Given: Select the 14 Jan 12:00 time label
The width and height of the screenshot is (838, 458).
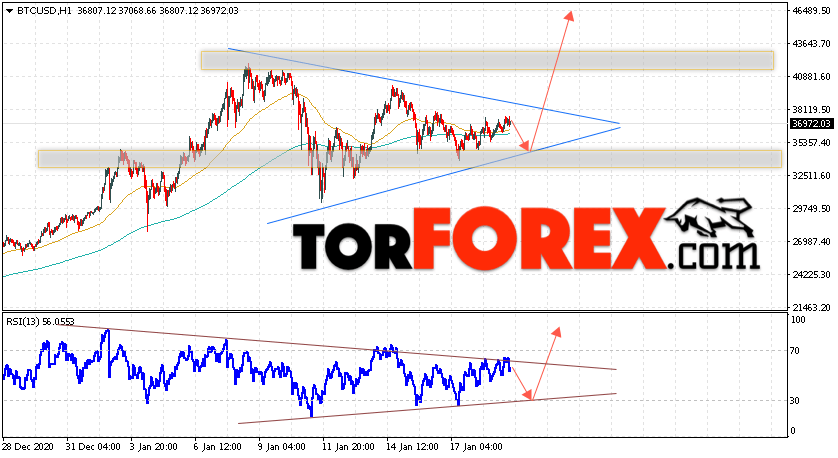Looking at the screenshot, I should [x=412, y=446].
